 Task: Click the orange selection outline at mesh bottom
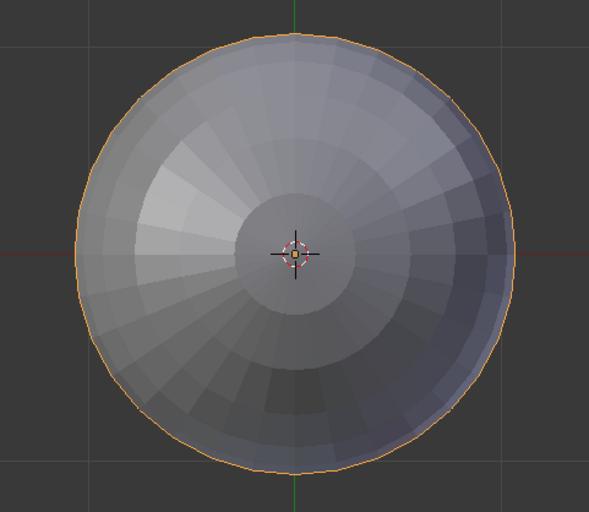tap(295, 473)
